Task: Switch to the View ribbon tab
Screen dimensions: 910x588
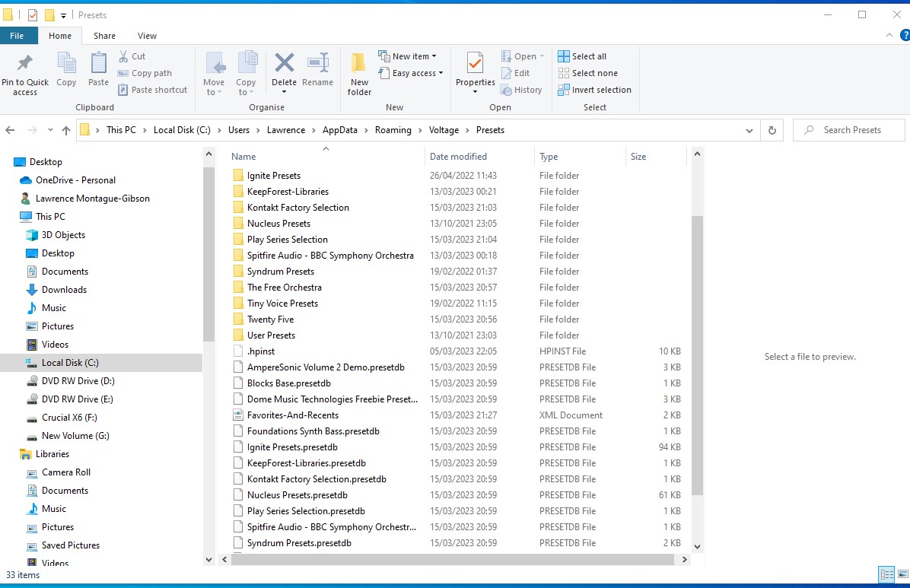Action: [147, 36]
